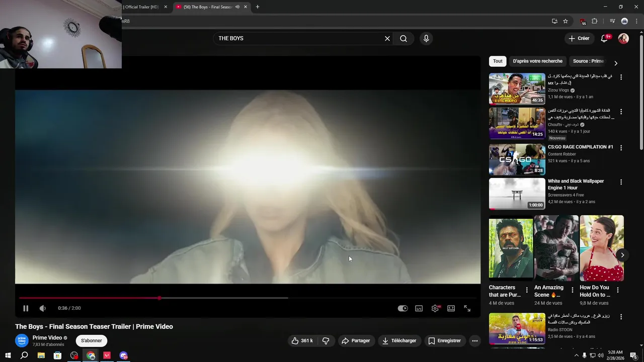Open options for An Amazing Scene short
Screen dimensions: 644x362
[572, 290]
